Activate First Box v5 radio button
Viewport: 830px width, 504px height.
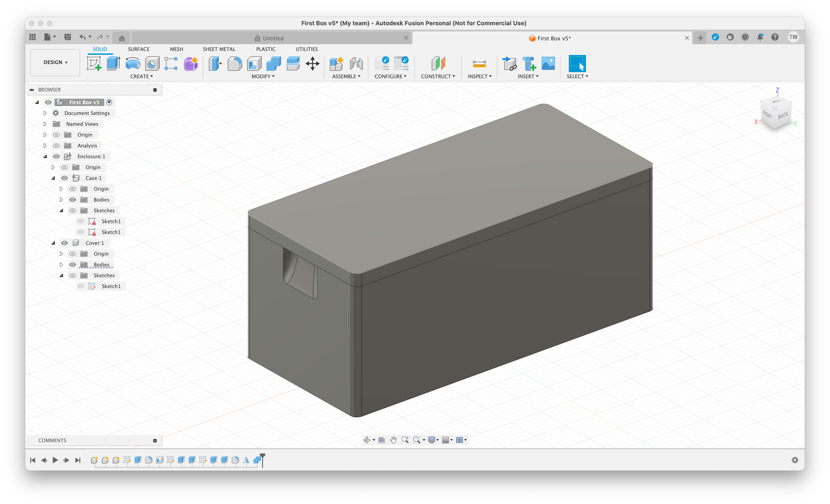coord(109,102)
